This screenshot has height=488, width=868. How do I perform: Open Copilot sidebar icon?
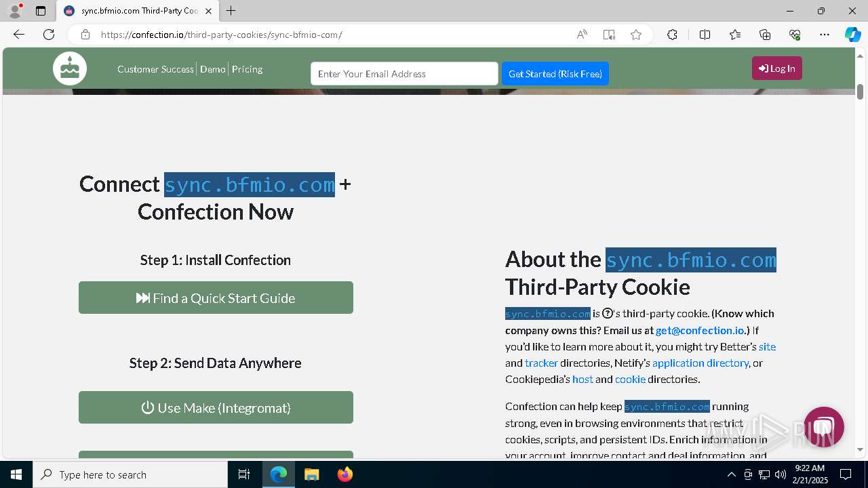point(852,35)
